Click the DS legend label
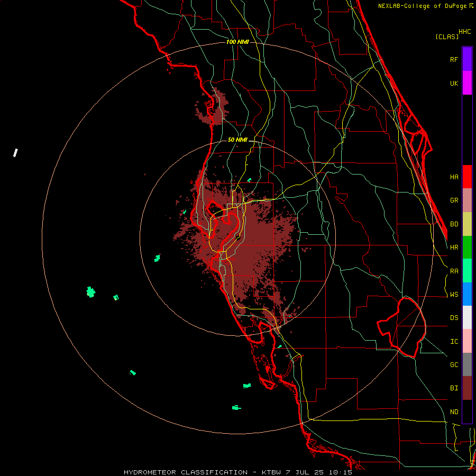476x476 pixels. coord(454,318)
